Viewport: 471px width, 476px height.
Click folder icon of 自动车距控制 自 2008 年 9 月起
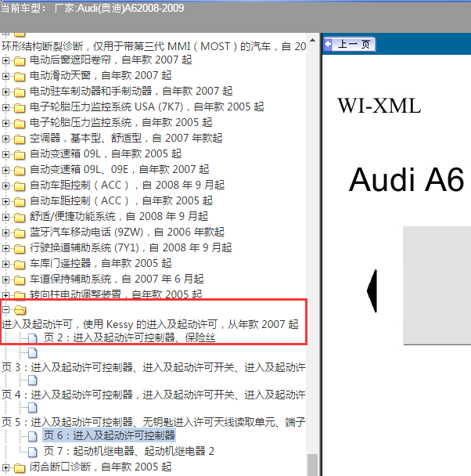20,186
